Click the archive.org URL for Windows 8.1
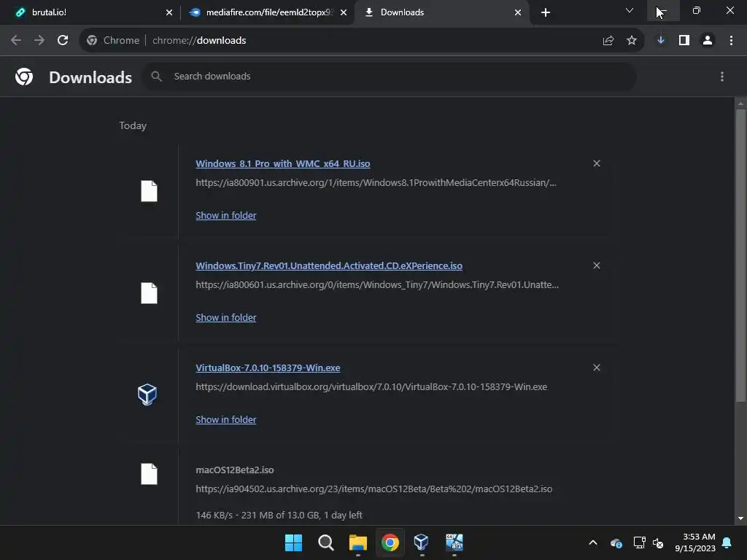Viewport: 747px width, 560px height. pos(376,183)
